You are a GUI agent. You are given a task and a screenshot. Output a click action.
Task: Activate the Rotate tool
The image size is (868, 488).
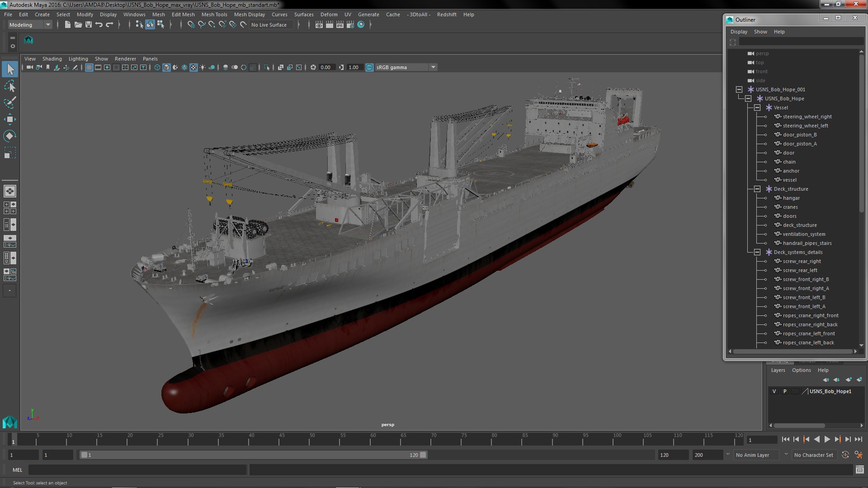[x=9, y=136]
